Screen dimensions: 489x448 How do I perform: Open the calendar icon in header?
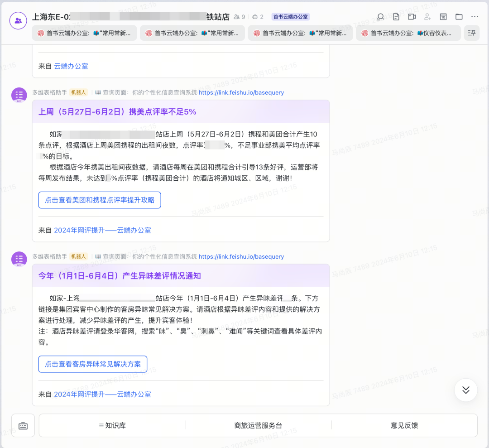(443, 17)
